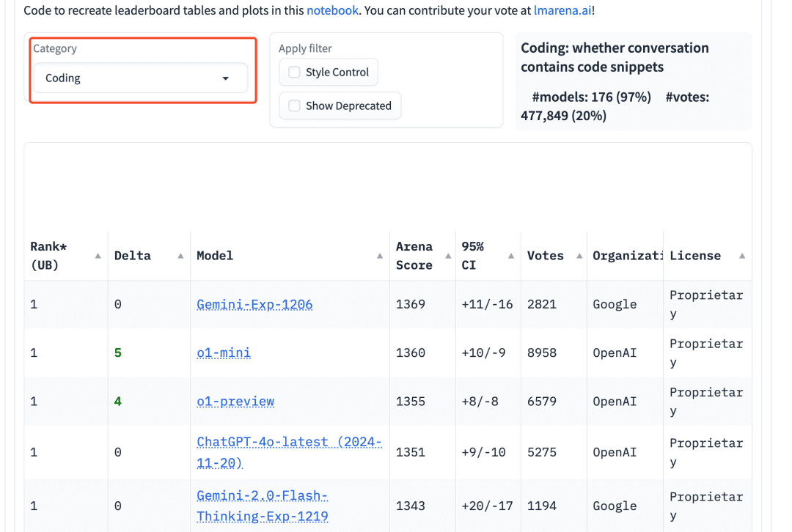Select confidence interval +11/-16
Image resolution: width=792 pixels, height=532 pixels.
[x=487, y=304]
